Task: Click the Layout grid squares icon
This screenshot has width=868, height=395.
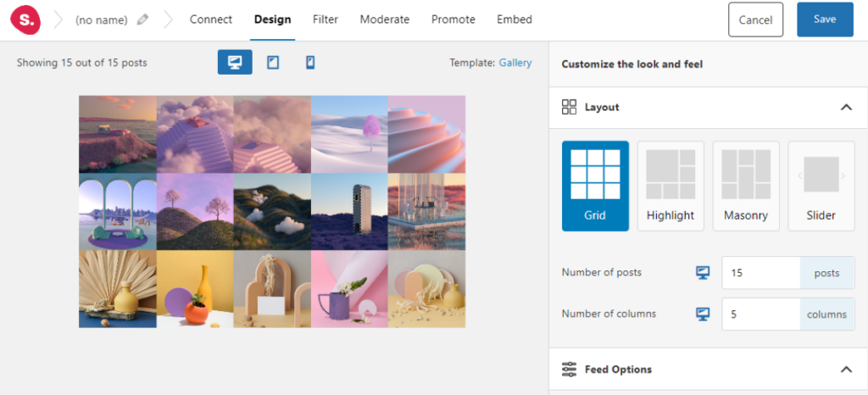Action: [569, 107]
